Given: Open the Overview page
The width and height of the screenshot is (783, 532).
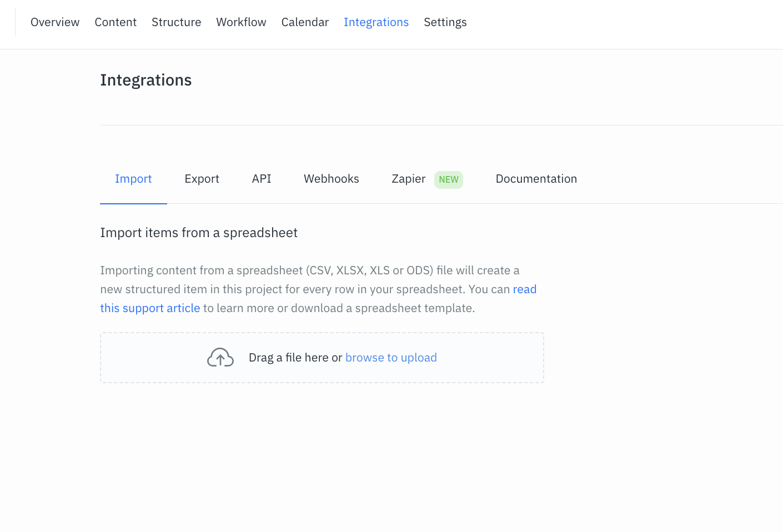Looking at the screenshot, I should click(54, 22).
